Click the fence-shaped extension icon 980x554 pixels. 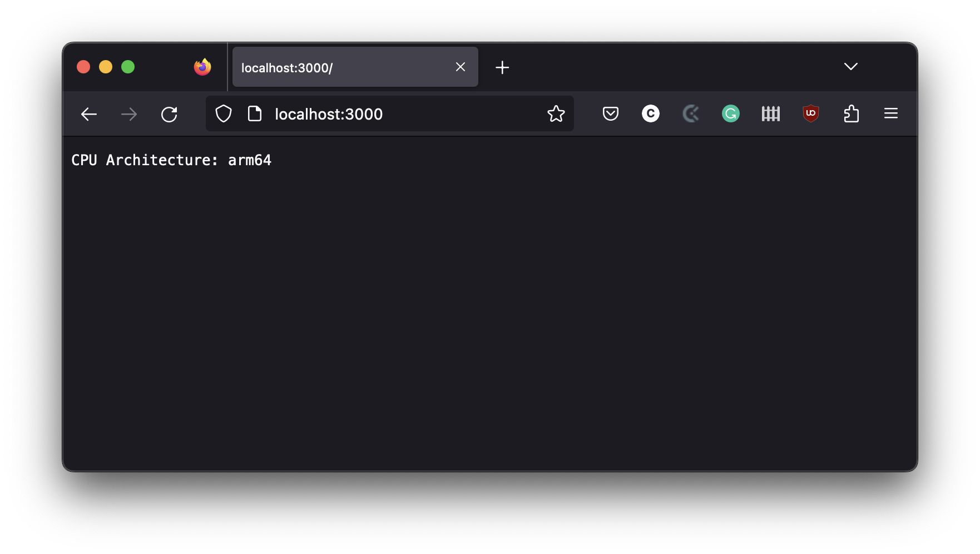pos(771,114)
